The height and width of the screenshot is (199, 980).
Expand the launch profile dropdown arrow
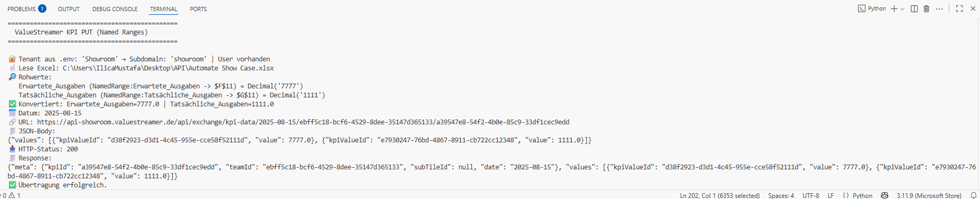902,9
